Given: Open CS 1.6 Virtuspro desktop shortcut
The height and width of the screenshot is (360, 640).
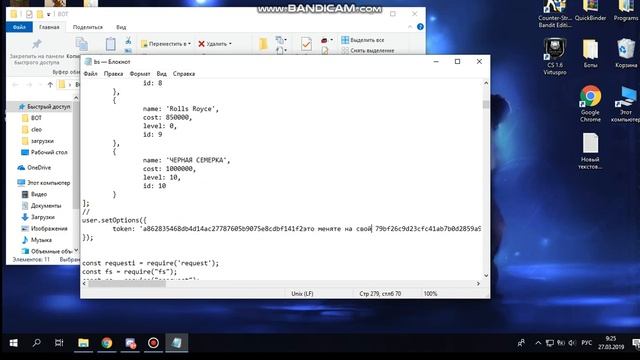Looking at the screenshot, I should point(555,56).
